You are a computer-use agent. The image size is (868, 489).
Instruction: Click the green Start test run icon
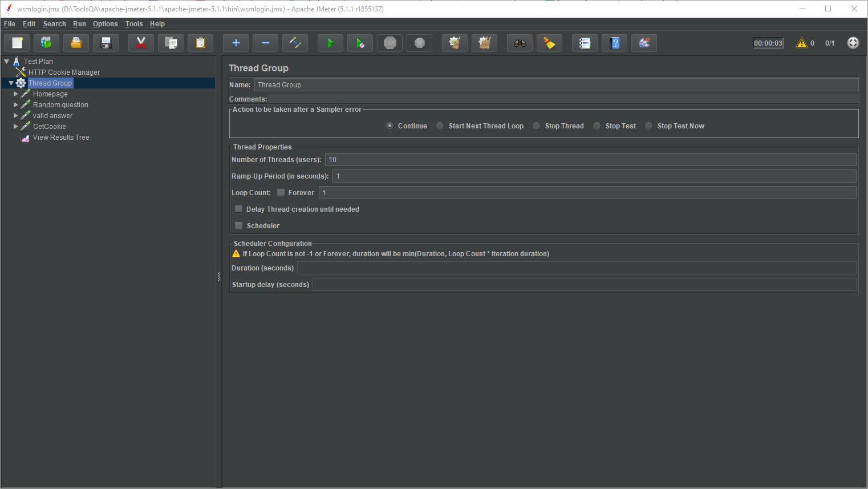[x=330, y=43]
